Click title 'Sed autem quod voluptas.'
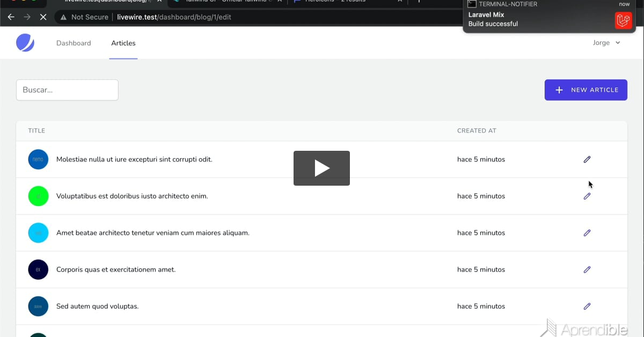Viewport: 644px width, 337px height. pyautogui.click(x=98, y=306)
